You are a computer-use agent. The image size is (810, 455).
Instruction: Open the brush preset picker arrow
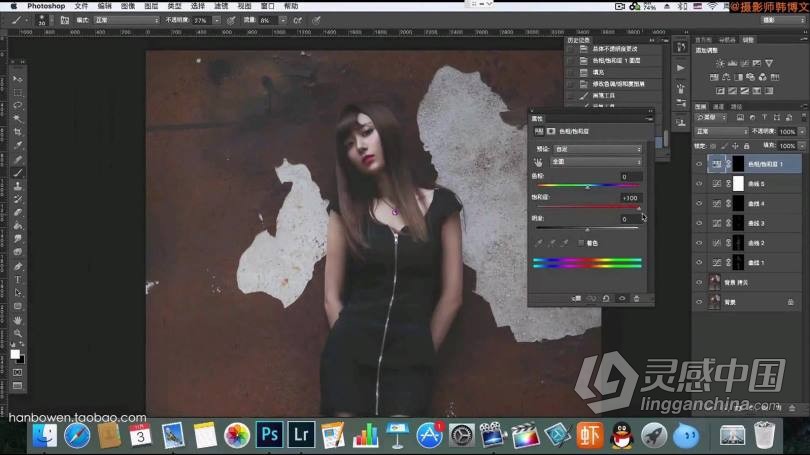click(x=51, y=20)
